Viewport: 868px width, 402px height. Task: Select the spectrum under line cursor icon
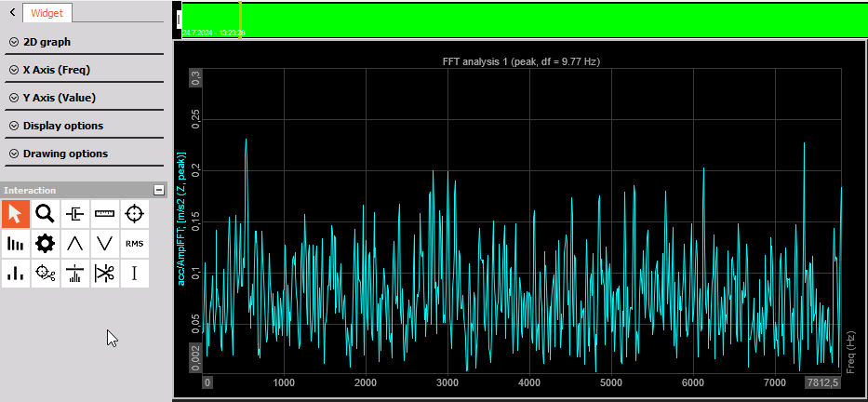click(74, 274)
